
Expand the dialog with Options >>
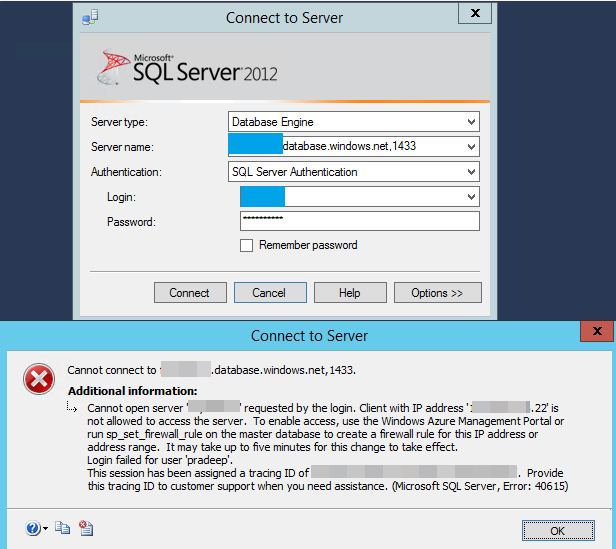pyautogui.click(x=438, y=293)
